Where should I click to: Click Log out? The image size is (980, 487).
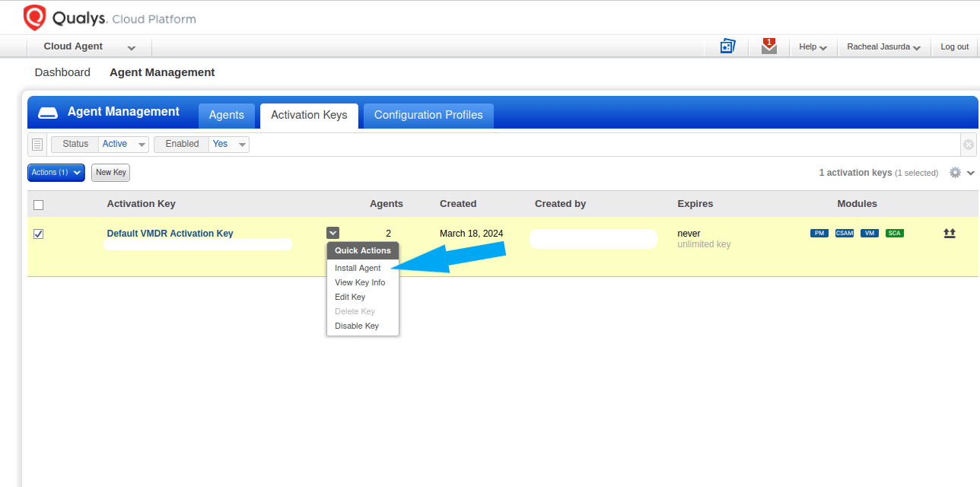tap(955, 47)
